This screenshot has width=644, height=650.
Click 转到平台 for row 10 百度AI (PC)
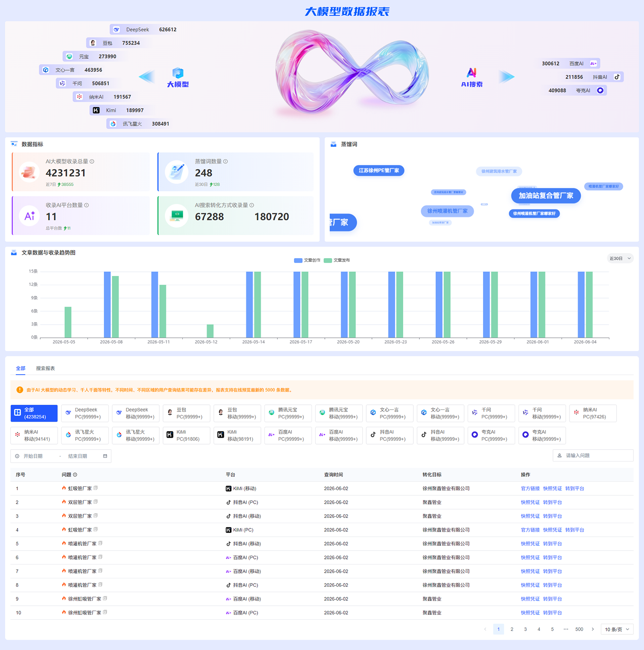pos(552,613)
